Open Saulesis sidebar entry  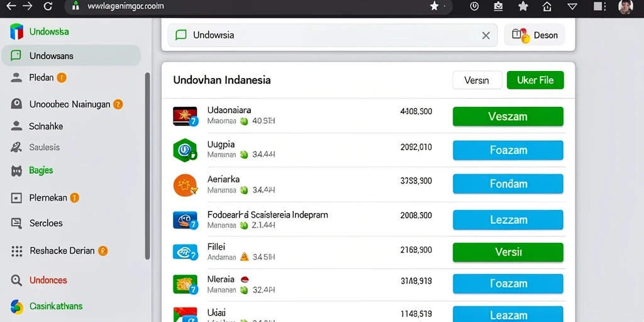click(45, 147)
